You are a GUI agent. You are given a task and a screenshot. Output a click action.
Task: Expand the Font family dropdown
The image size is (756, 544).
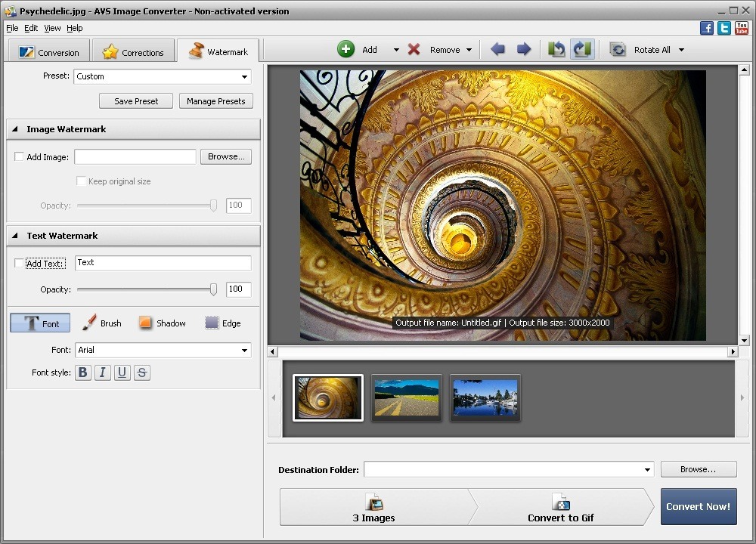point(244,350)
